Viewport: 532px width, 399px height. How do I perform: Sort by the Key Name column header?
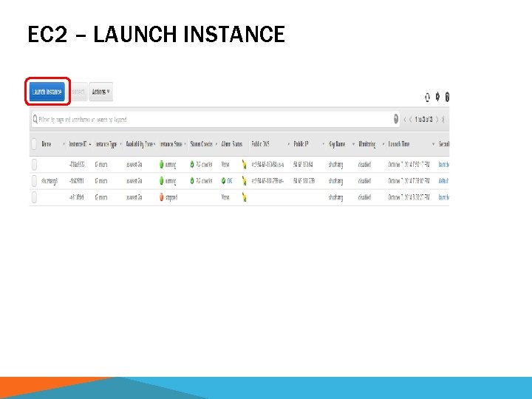tap(337, 144)
